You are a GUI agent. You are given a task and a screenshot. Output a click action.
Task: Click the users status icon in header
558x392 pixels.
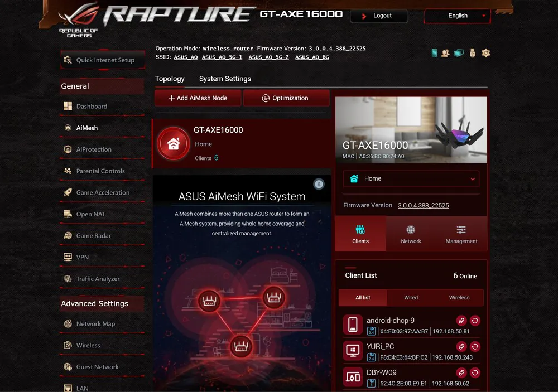coord(445,53)
